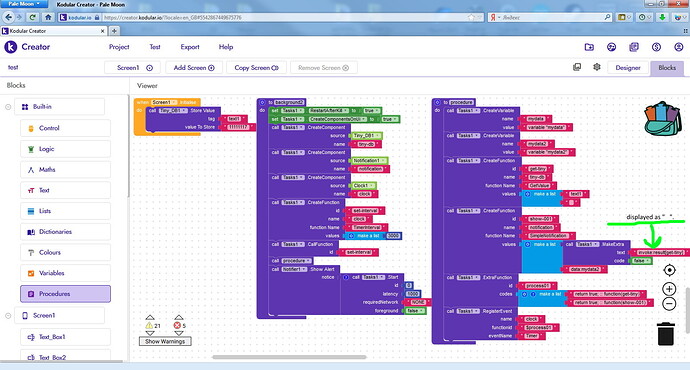Viewport: 690px width, 370px height.
Task: Collapse the Screen1 component tree
Action: 8,315
